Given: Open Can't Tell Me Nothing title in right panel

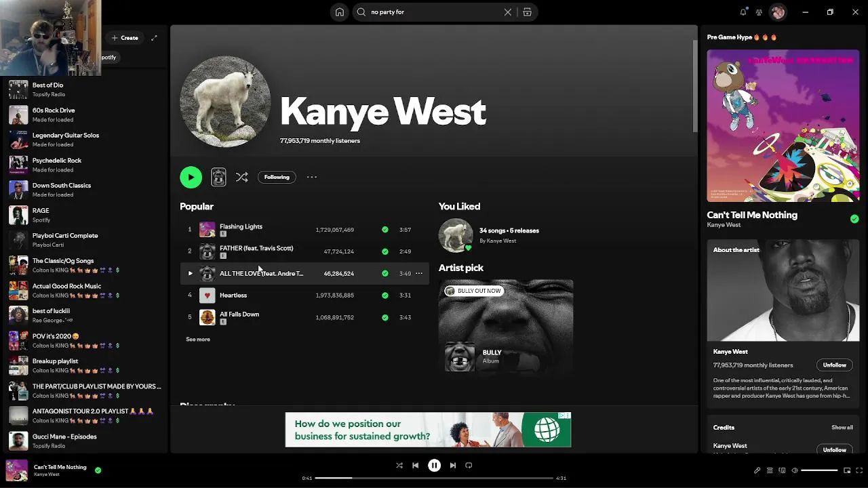Looking at the screenshot, I should (x=752, y=215).
